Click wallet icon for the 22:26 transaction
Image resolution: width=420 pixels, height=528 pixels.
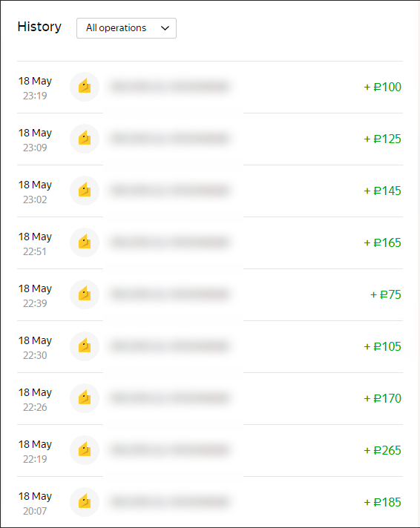point(85,398)
